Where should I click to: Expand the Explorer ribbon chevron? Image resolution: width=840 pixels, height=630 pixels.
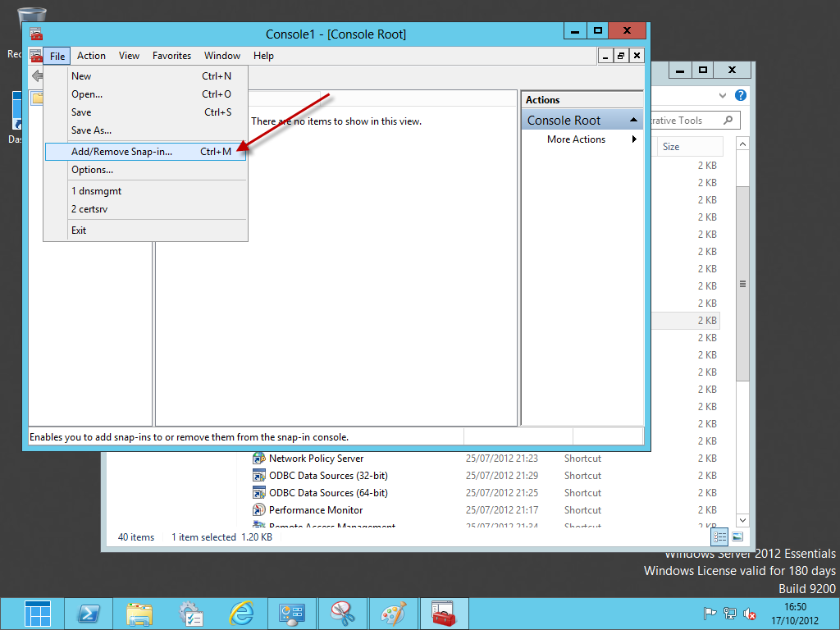(723, 95)
